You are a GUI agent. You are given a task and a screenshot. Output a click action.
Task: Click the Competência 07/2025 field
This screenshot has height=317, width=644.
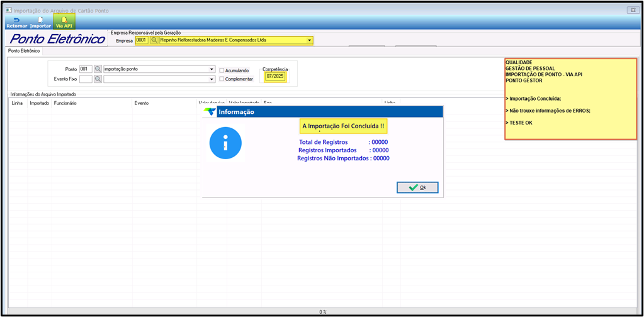(275, 76)
